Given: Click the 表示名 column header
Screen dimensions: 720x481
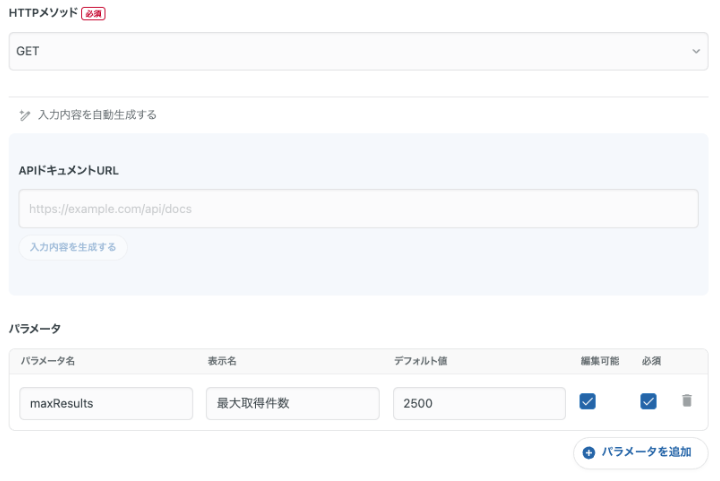Looking at the screenshot, I should pos(220,360).
